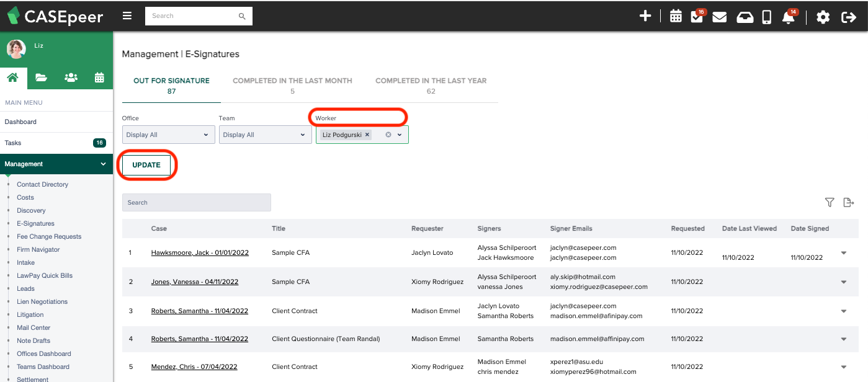Image resolution: width=868 pixels, height=382 pixels.
Task: Click the mobile phone icon
Action: coord(767,17)
